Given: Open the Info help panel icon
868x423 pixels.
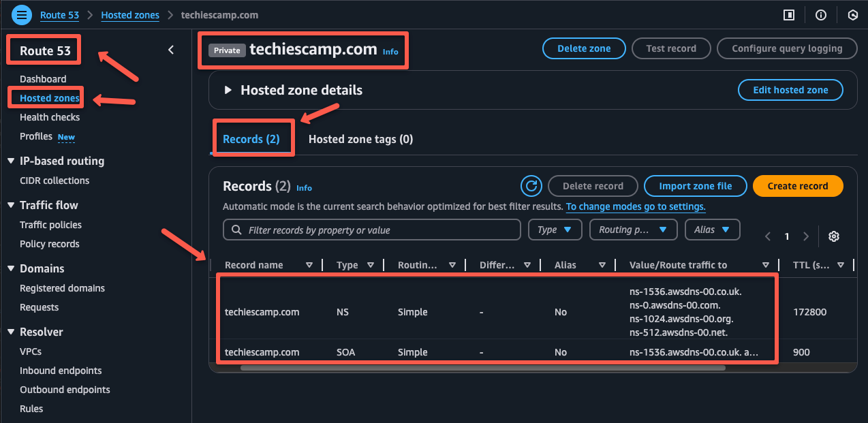Looking at the screenshot, I should click(820, 14).
